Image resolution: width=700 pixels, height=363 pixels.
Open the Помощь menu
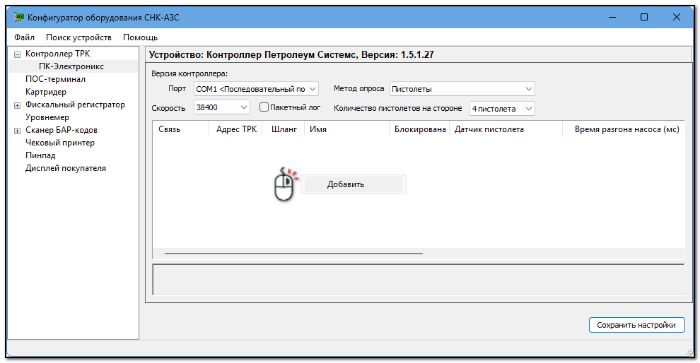(x=140, y=38)
